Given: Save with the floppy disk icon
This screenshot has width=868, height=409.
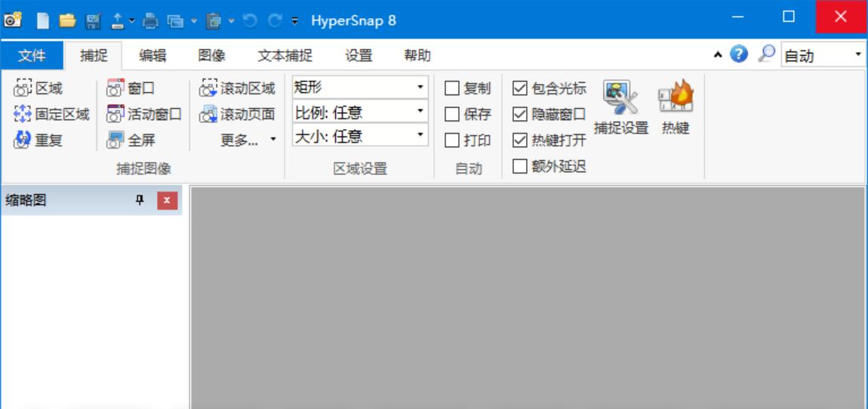Looking at the screenshot, I should pyautogui.click(x=93, y=21).
